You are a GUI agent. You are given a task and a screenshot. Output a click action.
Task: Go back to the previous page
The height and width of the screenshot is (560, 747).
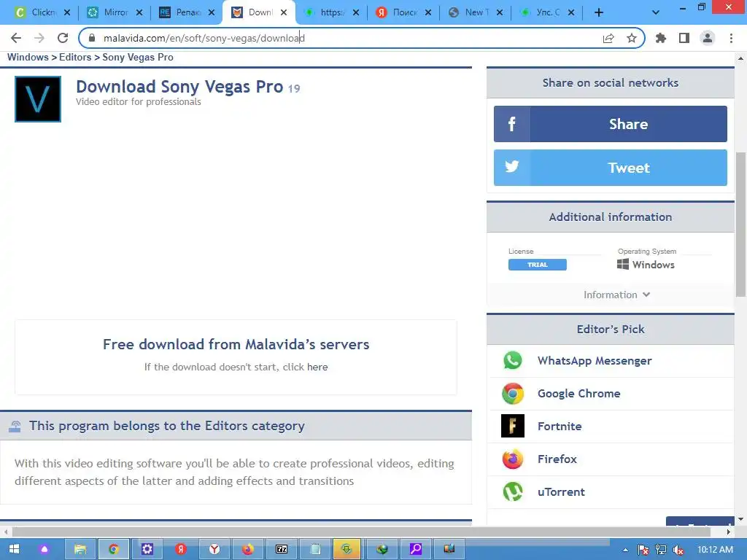(x=16, y=38)
